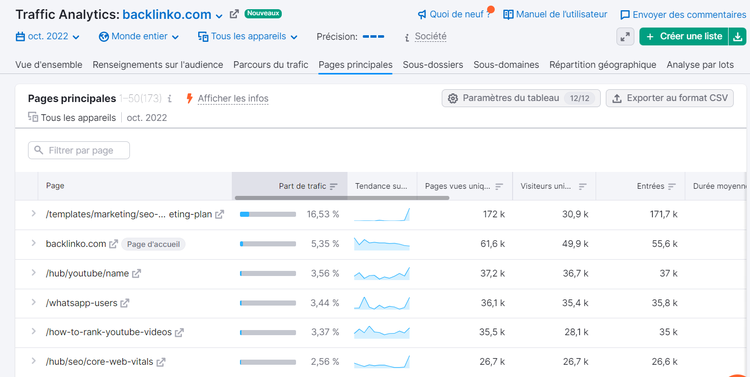The image size is (750, 377).
Task: Click info icon beside Pages principales count
Action: (x=170, y=99)
